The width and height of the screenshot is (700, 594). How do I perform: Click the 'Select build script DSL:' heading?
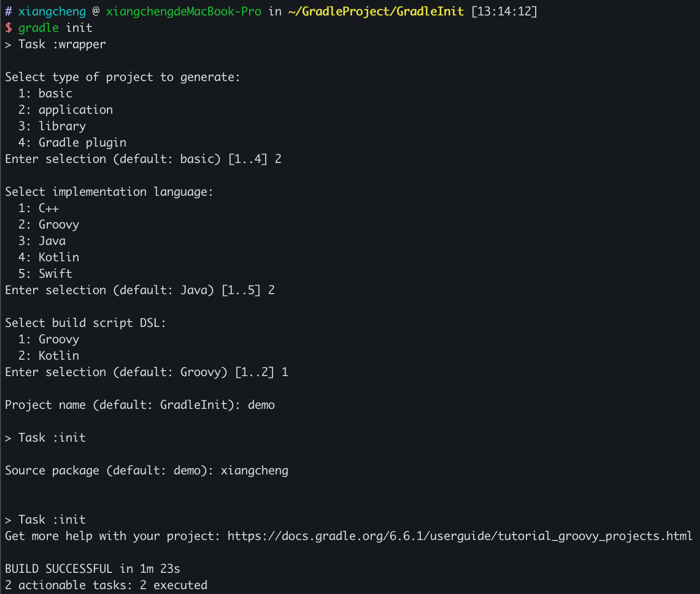pyautogui.click(x=85, y=323)
